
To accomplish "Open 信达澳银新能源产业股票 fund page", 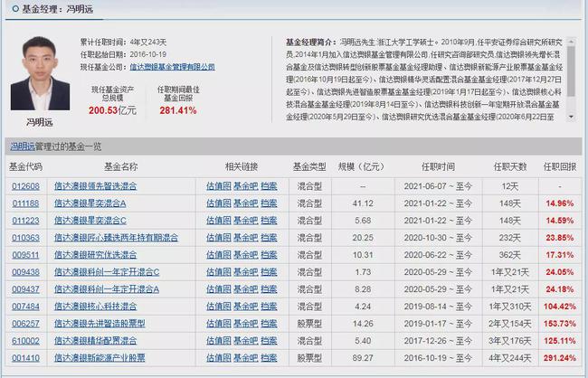I will click(x=100, y=358).
